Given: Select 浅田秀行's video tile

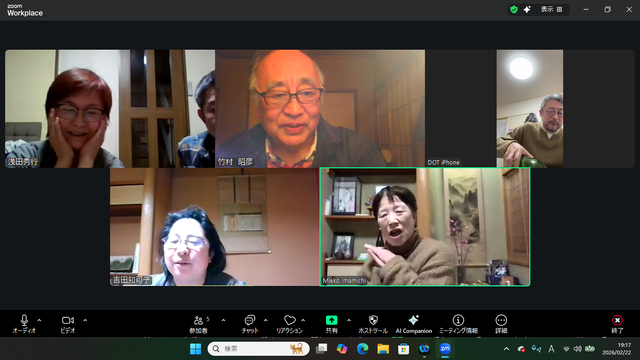Looking at the screenshot, I should click(x=110, y=109).
